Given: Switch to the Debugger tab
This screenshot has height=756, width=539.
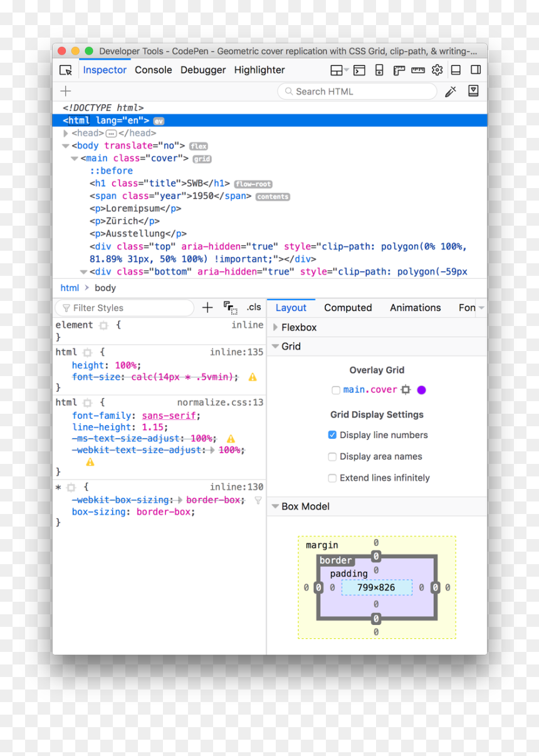Looking at the screenshot, I should (203, 70).
